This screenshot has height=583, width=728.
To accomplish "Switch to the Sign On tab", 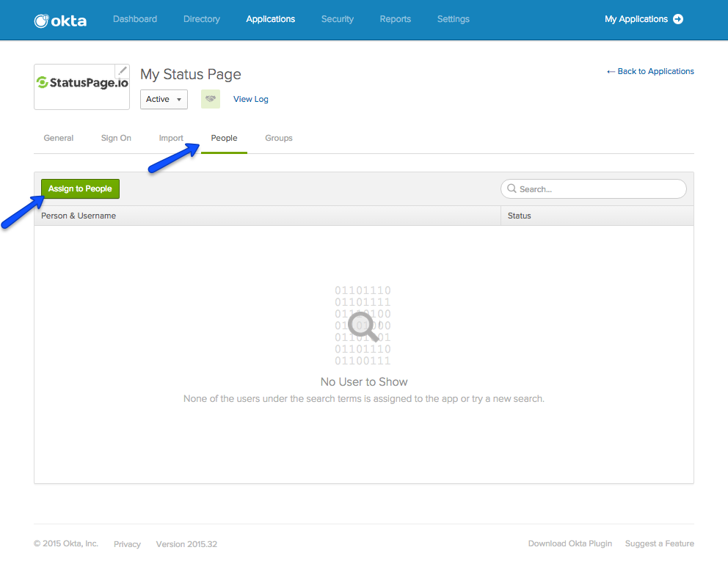I will pos(116,138).
